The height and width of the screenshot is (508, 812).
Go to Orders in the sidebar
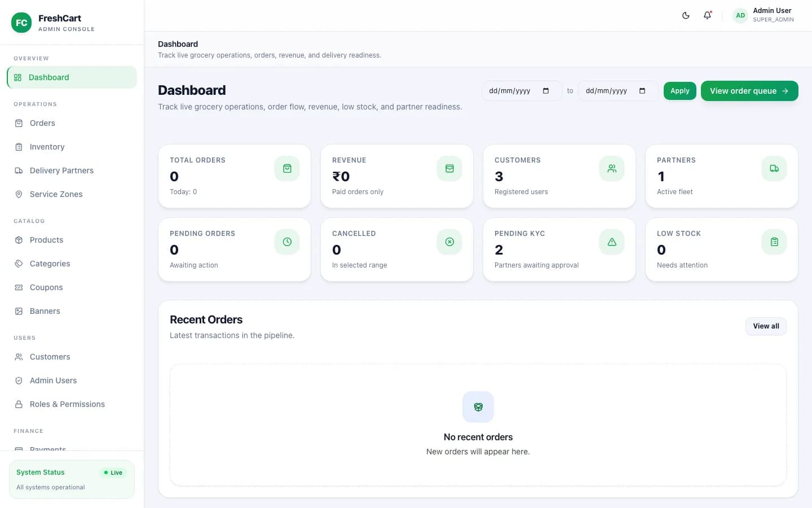tap(72, 123)
